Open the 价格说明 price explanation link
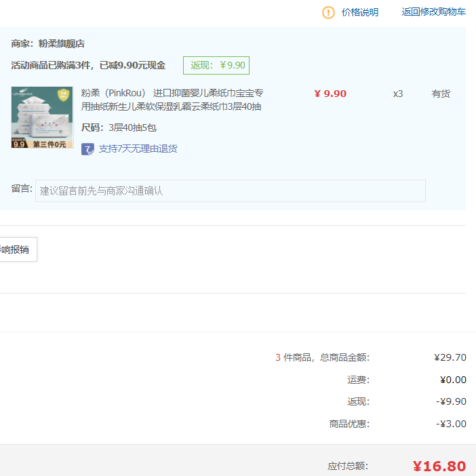 (x=360, y=12)
